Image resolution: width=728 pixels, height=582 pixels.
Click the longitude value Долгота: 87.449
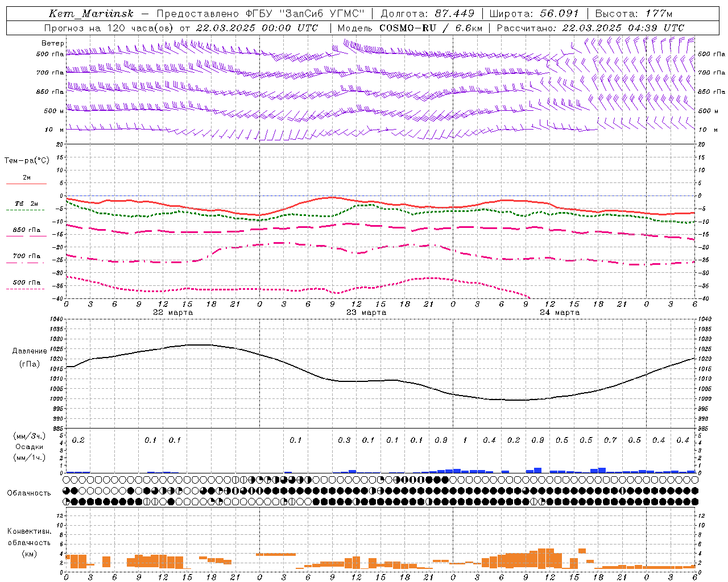tap(427, 14)
